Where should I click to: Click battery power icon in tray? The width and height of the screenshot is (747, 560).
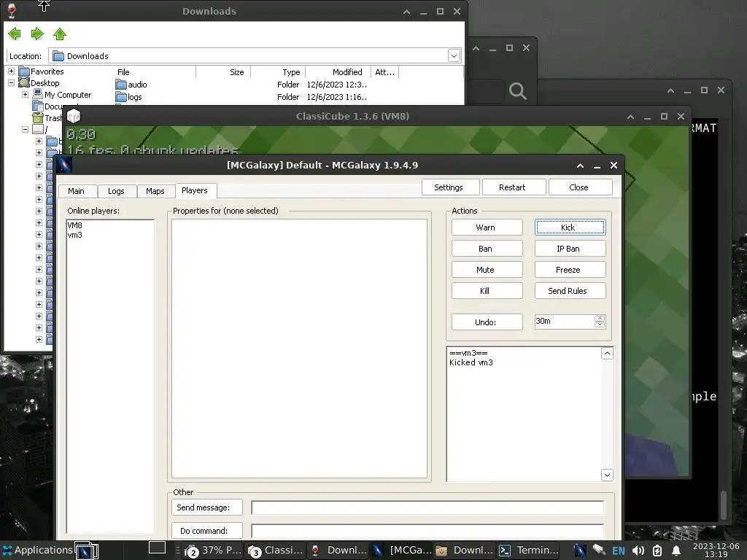pos(657,551)
